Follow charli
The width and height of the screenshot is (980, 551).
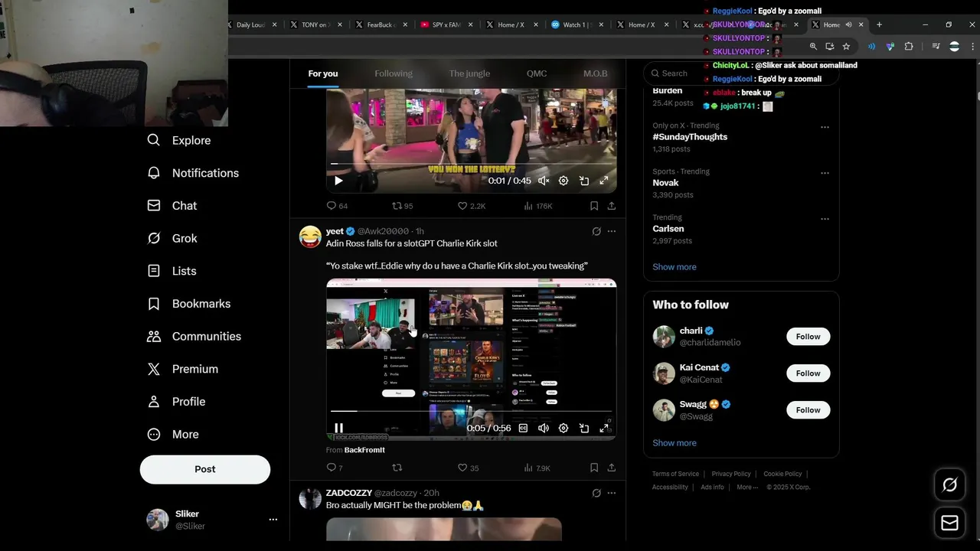click(x=808, y=337)
